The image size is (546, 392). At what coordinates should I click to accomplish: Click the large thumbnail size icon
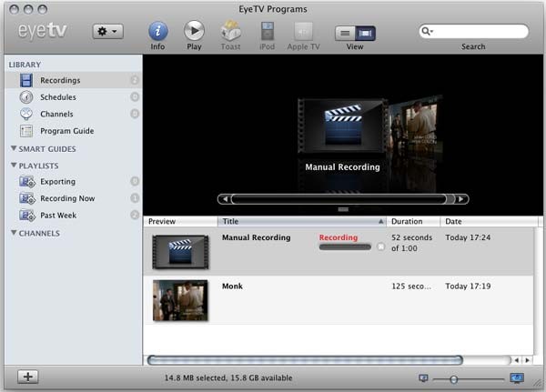point(517,377)
